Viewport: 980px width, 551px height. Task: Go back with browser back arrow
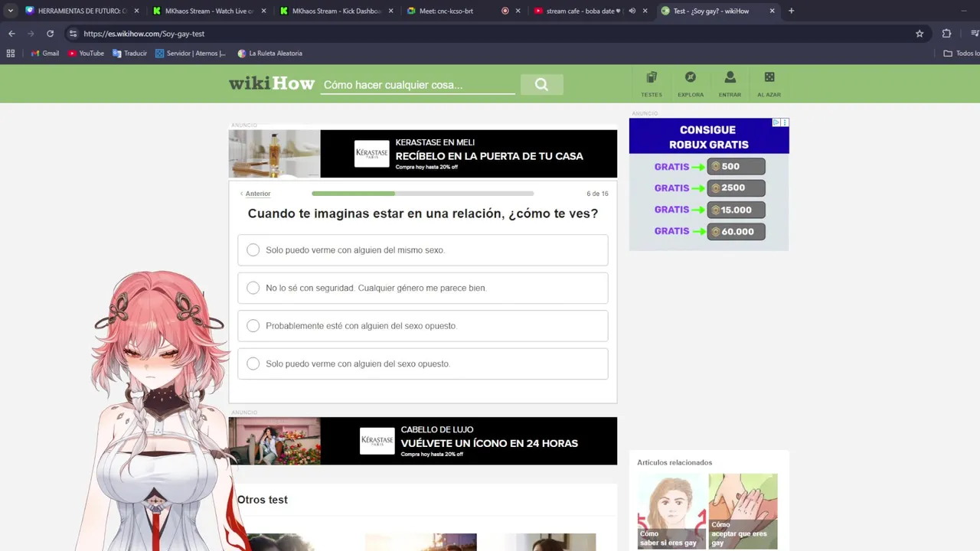click(x=11, y=34)
